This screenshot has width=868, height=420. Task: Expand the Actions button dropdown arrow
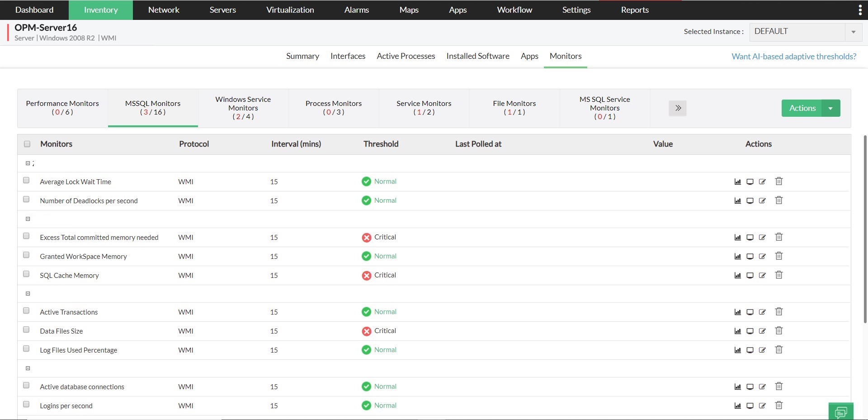830,108
